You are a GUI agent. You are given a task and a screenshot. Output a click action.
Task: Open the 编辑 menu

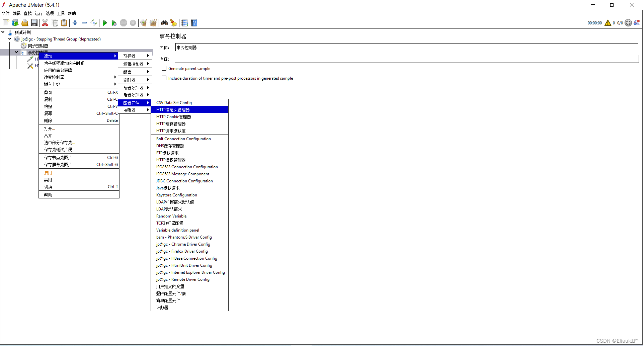[x=17, y=13]
